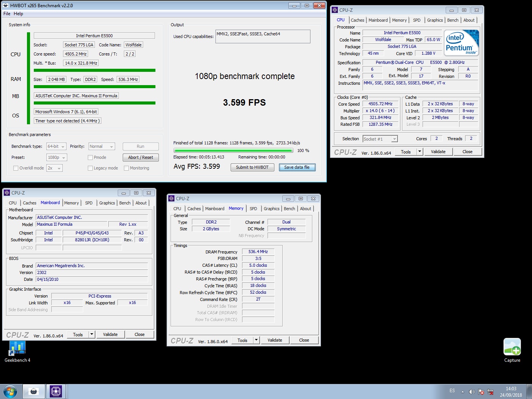The width and height of the screenshot is (532, 399).
Task: Click the FSB:DRAM 3:5 value
Action: (258, 258)
